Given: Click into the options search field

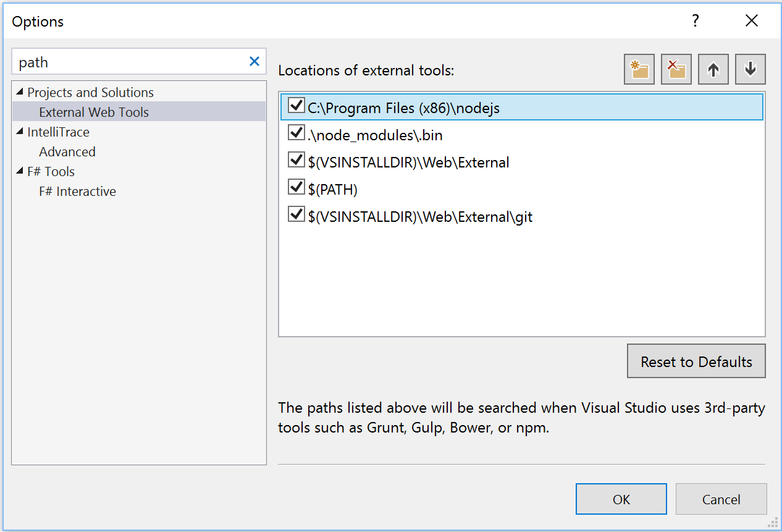Looking at the screenshot, I should (130, 62).
